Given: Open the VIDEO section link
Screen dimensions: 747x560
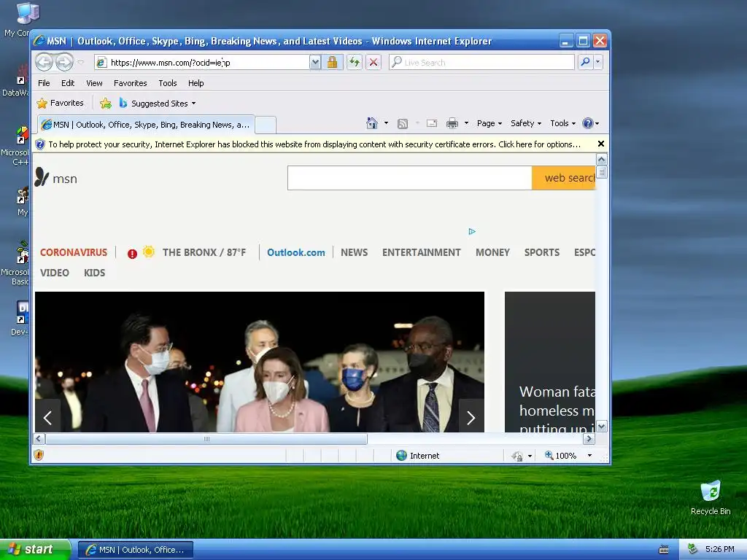Looking at the screenshot, I should click(x=54, y=273).
